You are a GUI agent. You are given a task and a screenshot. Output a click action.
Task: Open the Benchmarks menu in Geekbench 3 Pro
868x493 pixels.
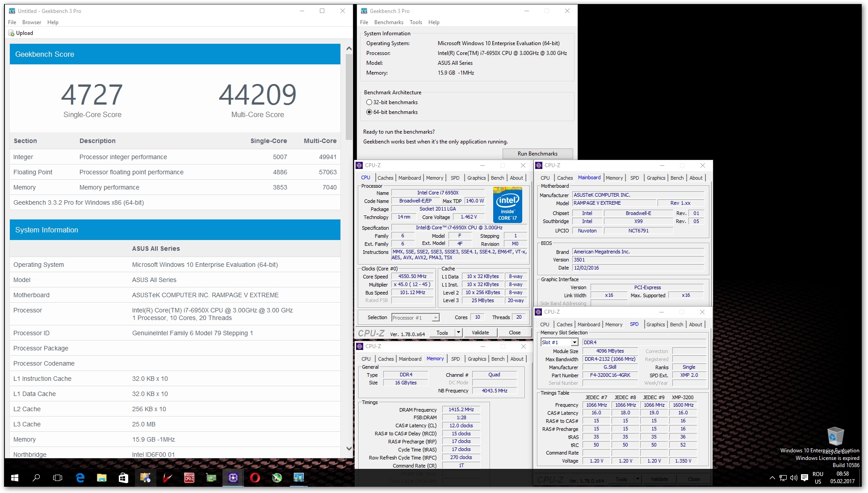point(389,22)
